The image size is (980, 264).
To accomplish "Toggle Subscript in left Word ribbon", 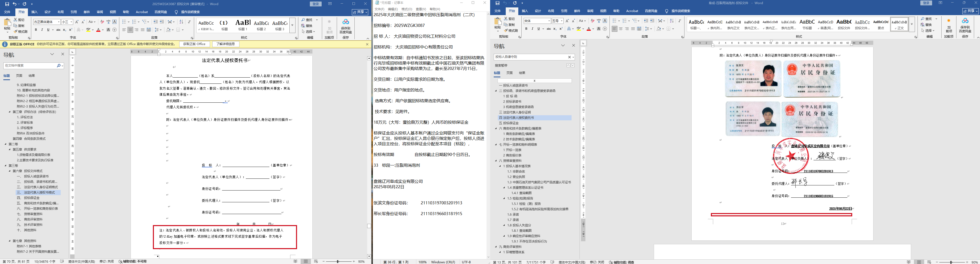I will click(x=64, y=30).
